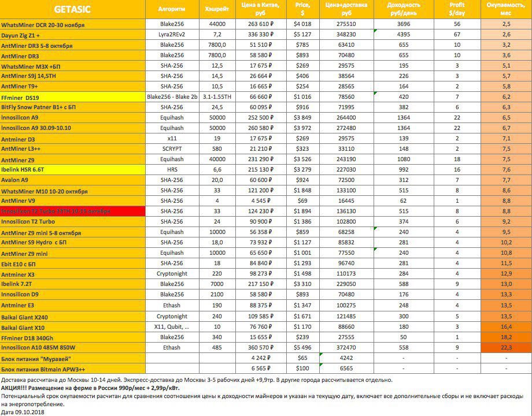Viewport: 532px width, 416px height.
Task: Select the 'X11, Qubit, ...' algorithm cell
Action: (172, 327)
